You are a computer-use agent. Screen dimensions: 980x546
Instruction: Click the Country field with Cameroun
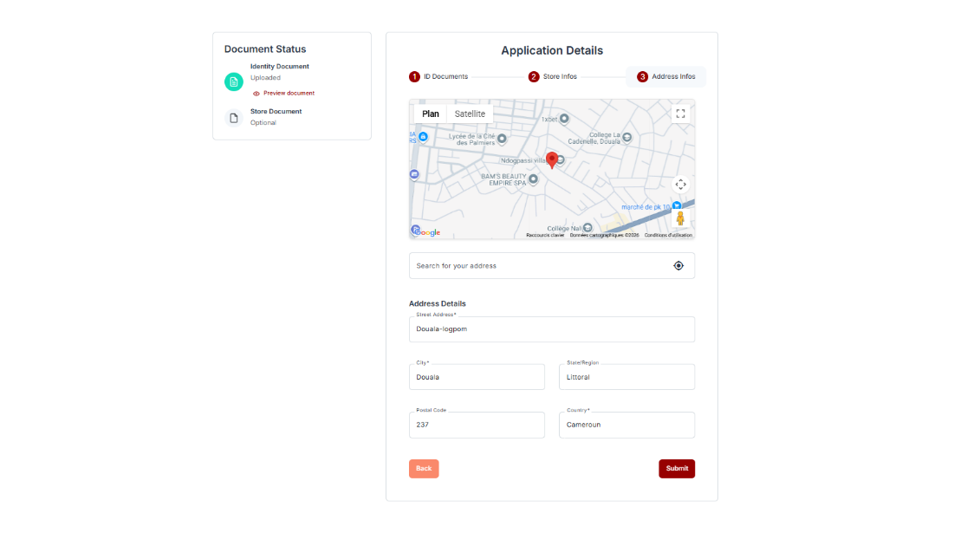(x=626, y=425)
